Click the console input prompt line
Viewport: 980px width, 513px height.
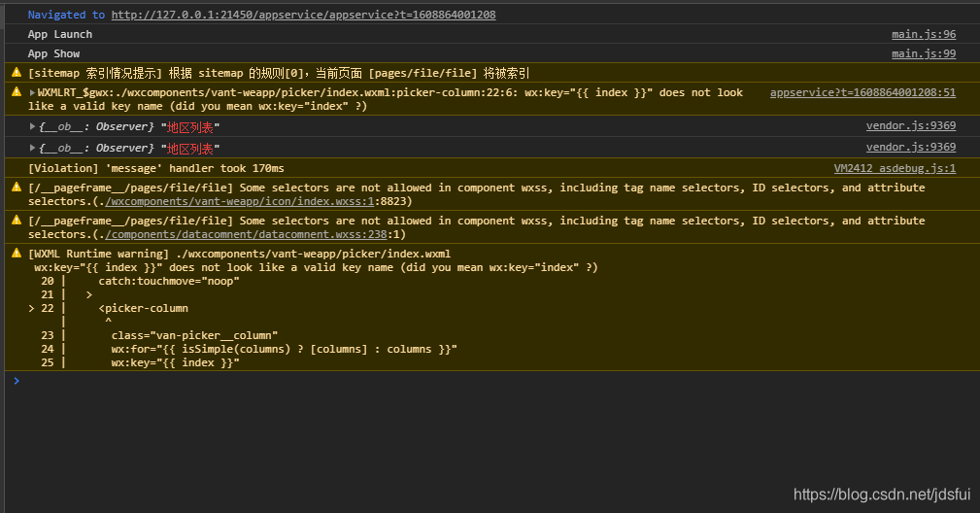click(x=493, y=381)
